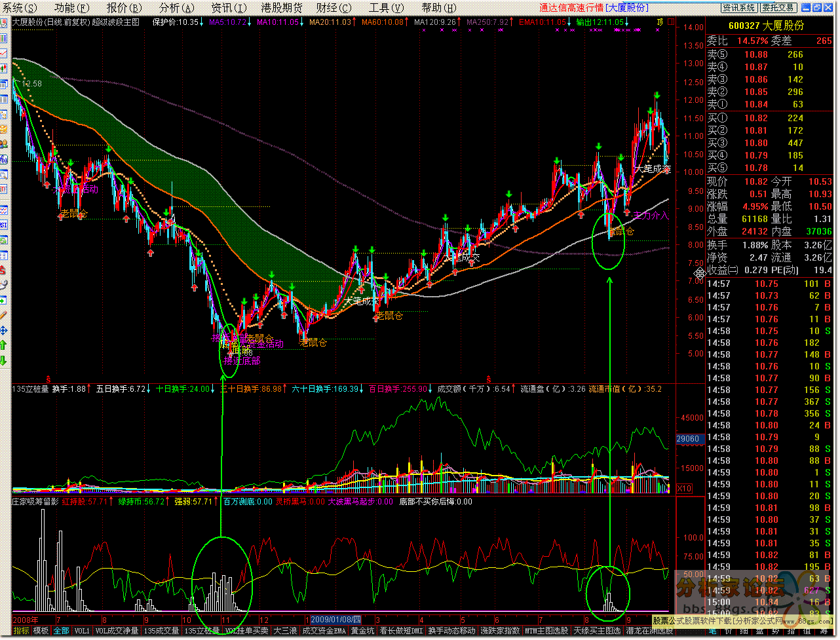The image size is (840, 640).
Task: Switch to the VOL成交净量 indicator tab
Action: click(x=117, y=631)
